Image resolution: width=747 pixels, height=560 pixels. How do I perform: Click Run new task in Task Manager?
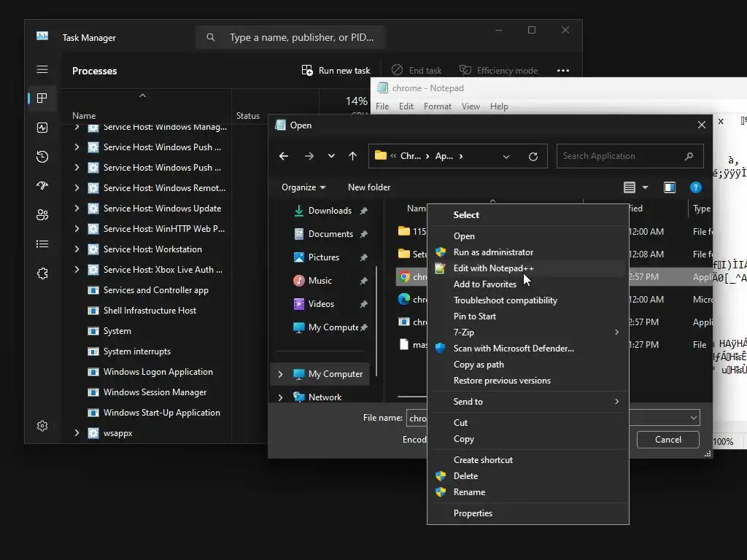coord(336,71)
